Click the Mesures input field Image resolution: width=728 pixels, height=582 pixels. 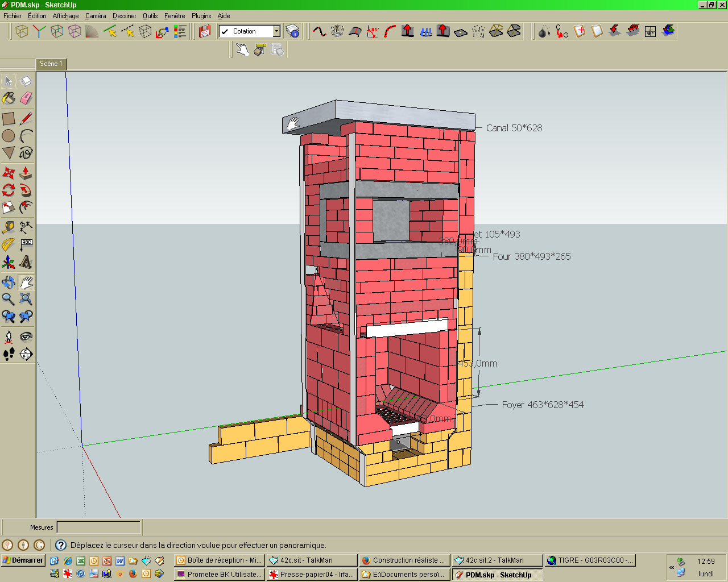[x=98, y=527]
